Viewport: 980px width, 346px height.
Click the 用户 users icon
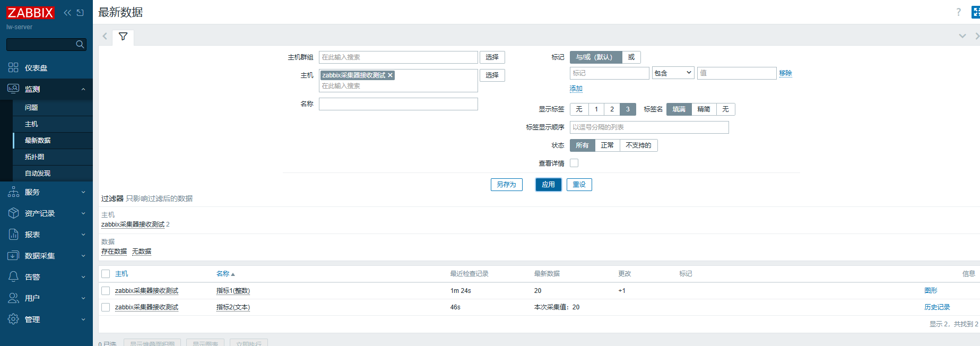pyautogui.click(x=13, y=298)
